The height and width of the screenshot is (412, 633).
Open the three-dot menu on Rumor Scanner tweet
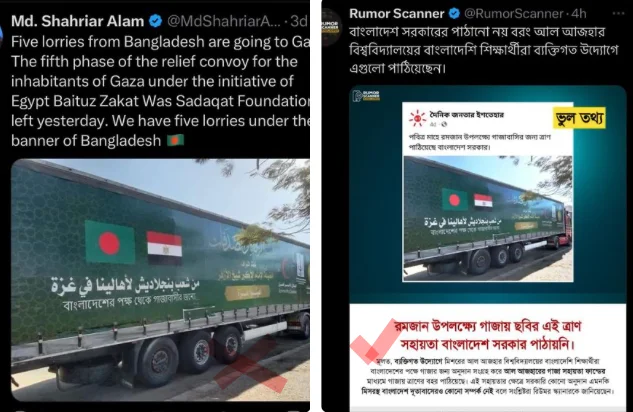pyautogui.click(x=618, y=13)
